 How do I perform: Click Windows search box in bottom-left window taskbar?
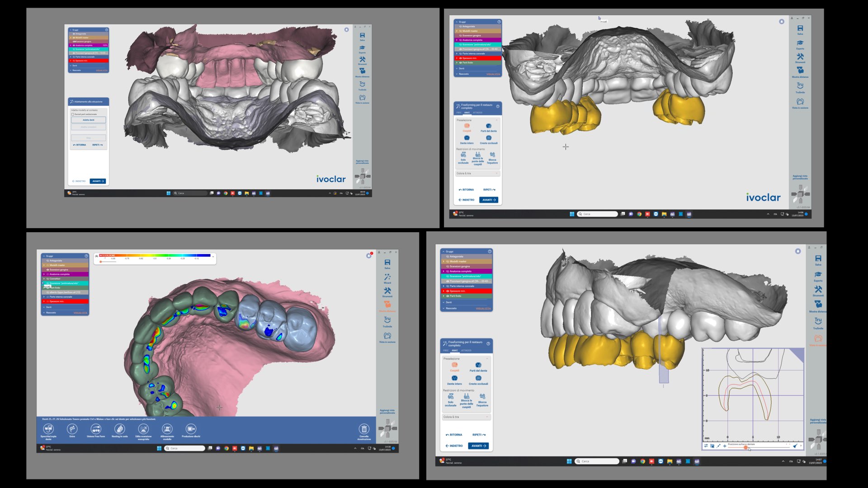[185, 448]
